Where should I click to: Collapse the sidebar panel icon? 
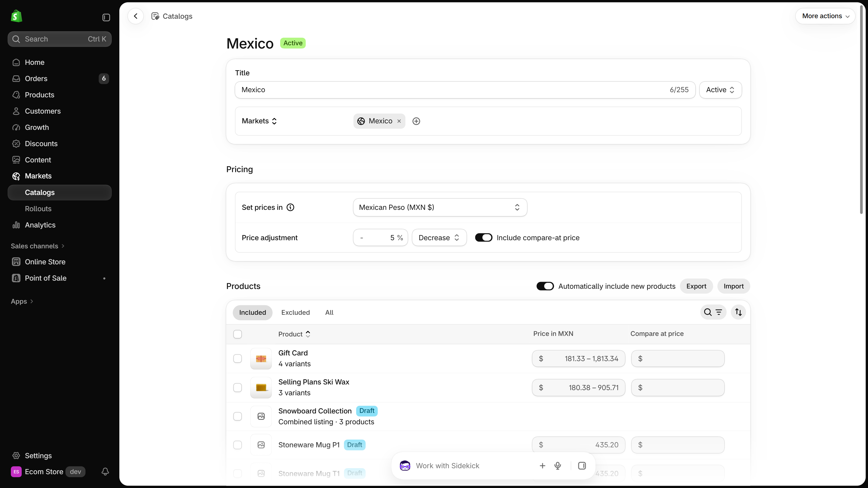point(106,17)
